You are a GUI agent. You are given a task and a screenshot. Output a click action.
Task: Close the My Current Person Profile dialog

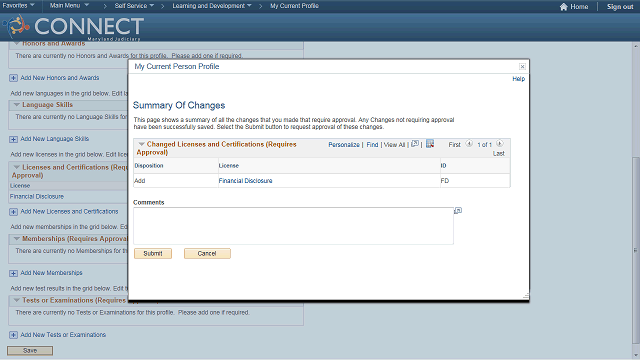pos(522,67)
